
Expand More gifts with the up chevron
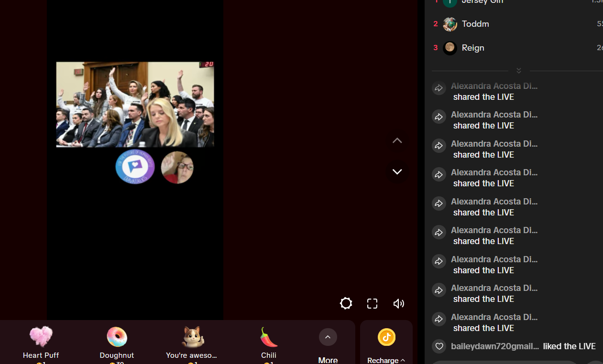[x=328, y=337]
